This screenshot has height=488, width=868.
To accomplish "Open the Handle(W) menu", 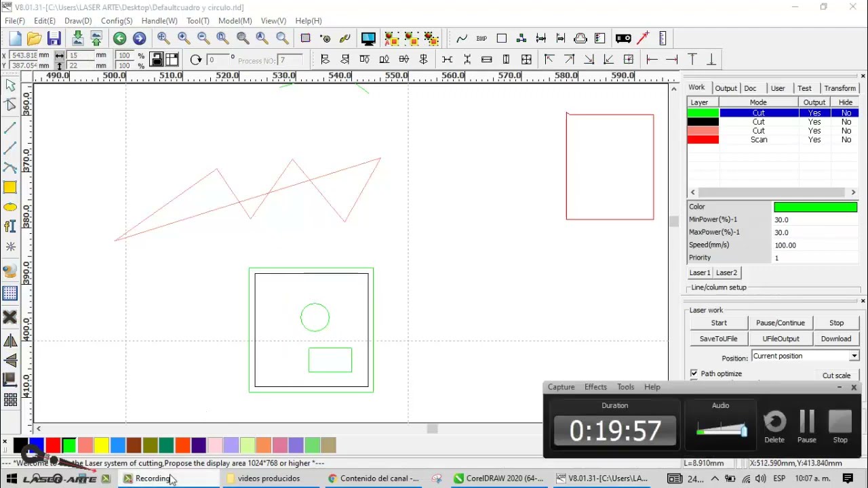I will click(159, 21).
